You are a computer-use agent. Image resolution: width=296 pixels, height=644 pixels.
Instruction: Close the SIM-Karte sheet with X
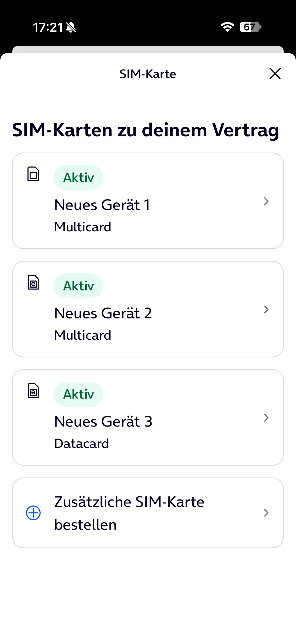(275, 73)
